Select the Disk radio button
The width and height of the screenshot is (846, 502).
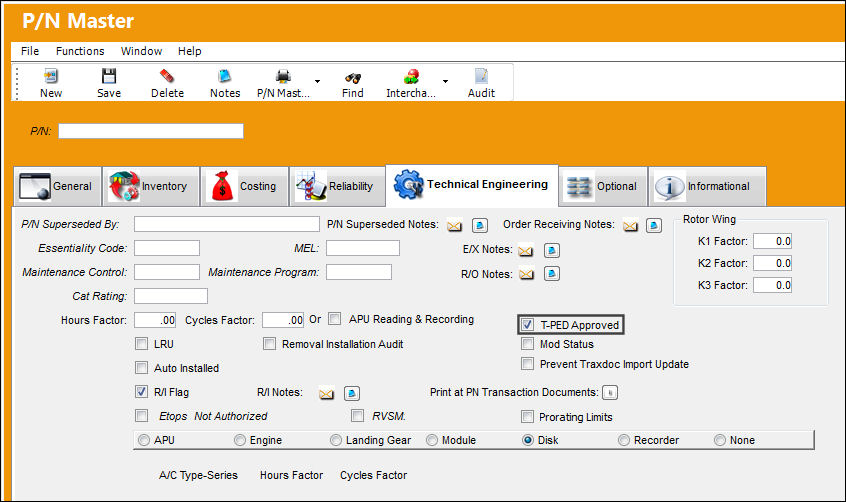point(528,440)
